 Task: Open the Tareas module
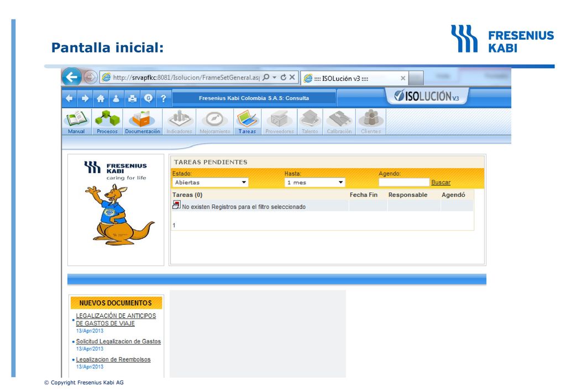click(247, 122)
